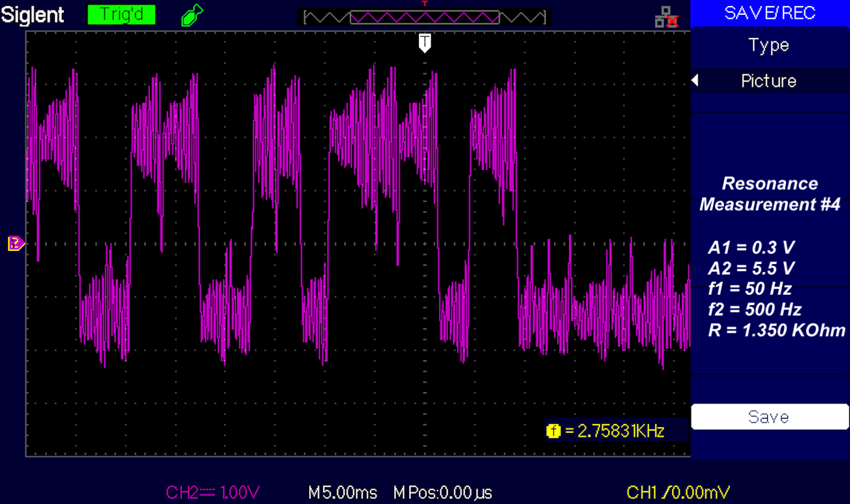Image resolution: width=850 pixels, height=504 pixels.
Task: Select the Type menu option
Action: (x=769, y=46)
